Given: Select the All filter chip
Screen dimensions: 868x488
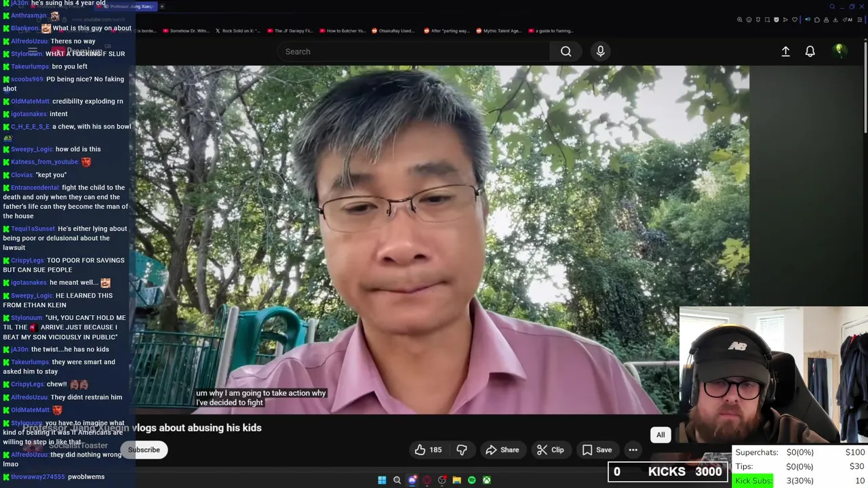Looking at the screenshot, I should click(660, 434).
